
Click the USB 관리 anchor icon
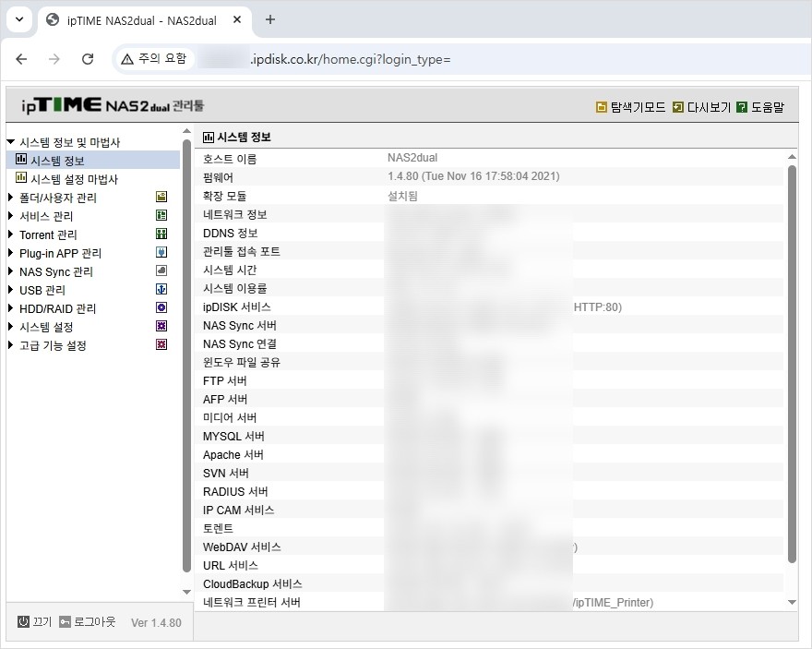(x=161, y=289)
